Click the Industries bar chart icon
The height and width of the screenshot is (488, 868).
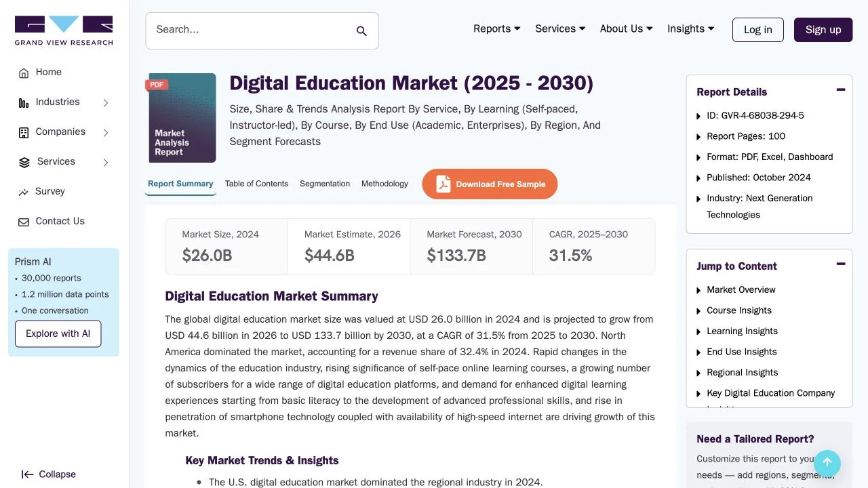(24, 103)
